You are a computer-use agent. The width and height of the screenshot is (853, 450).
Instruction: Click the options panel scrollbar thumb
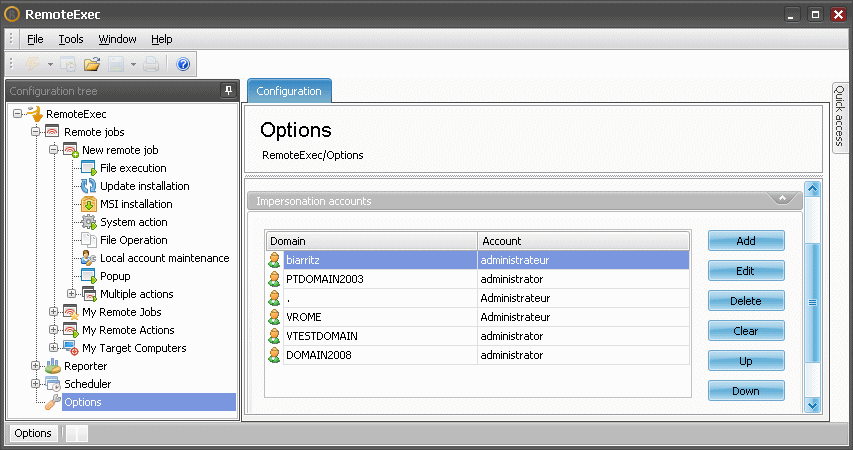[812, 303]
